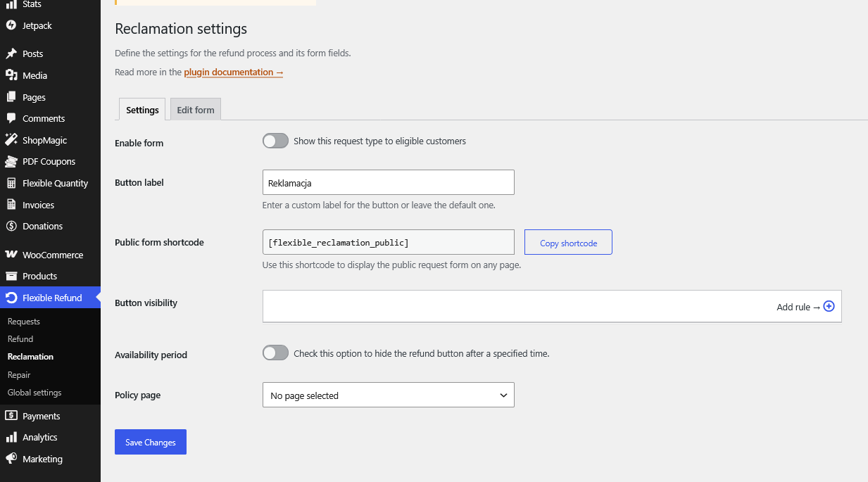Switch to the Edit form tab
The image size is (868, 482).
click(196, 110)
